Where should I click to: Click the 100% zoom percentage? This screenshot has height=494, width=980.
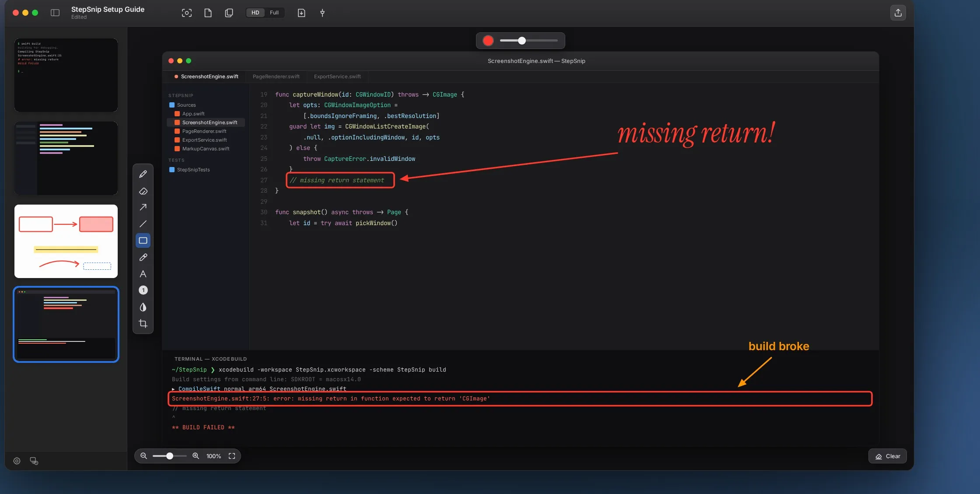pyautogui.click(x=213, y=456)
